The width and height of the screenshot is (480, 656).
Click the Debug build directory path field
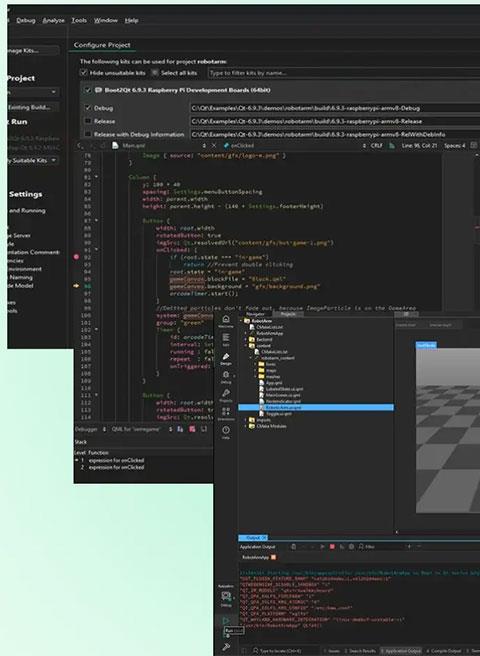click(335, 108)
